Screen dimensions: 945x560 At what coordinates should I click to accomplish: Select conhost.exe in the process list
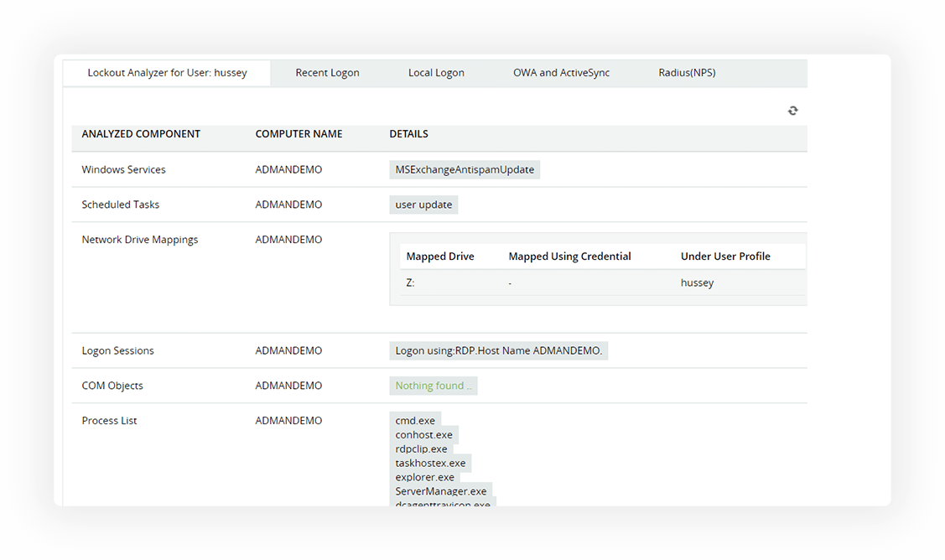tap(423, 435)
